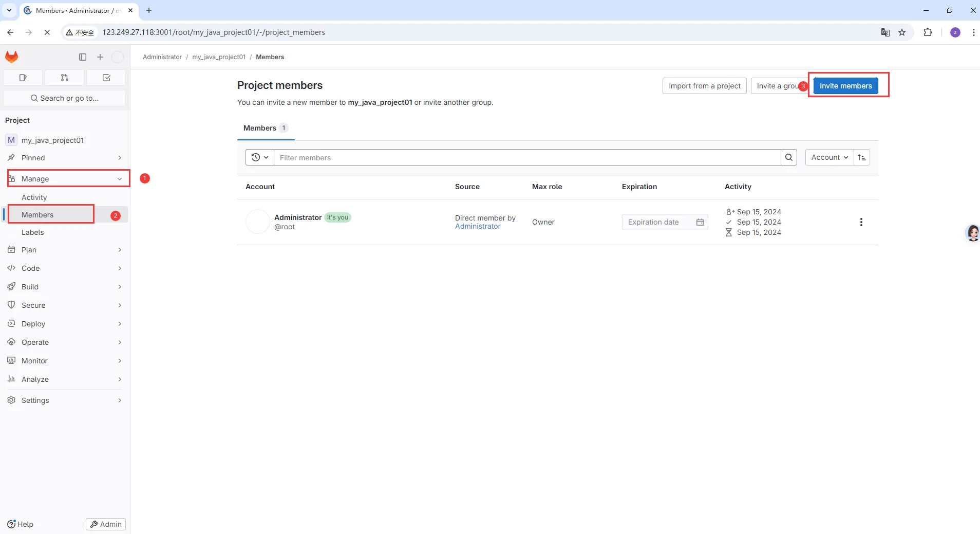
Task: Click the Administrator member avatar
Action: [x=258, y=222]
